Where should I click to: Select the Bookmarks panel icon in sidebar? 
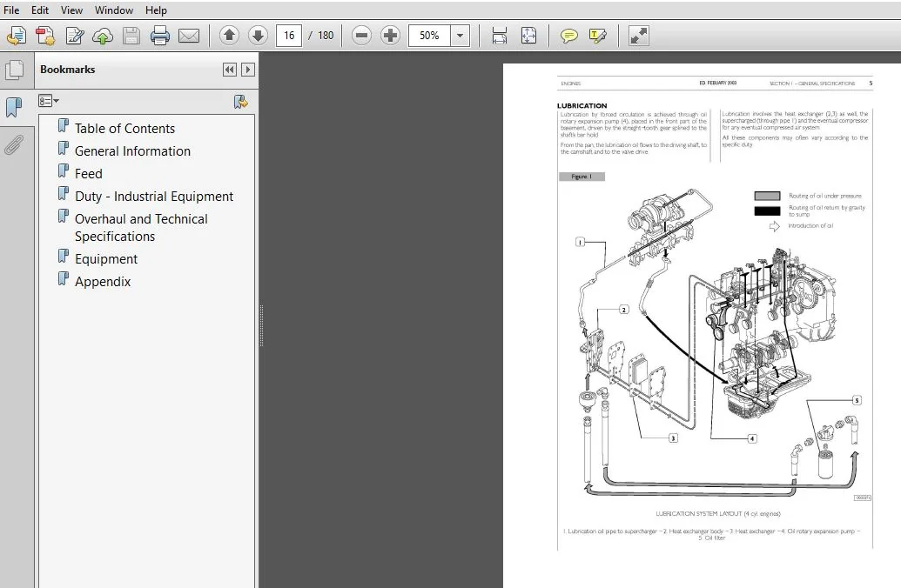14,107
